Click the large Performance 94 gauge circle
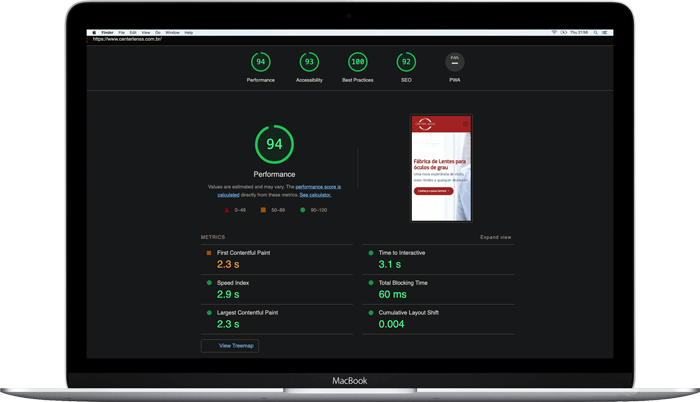Image resolution: width=700 pixels, height=402 pixels. coord(274,145)
